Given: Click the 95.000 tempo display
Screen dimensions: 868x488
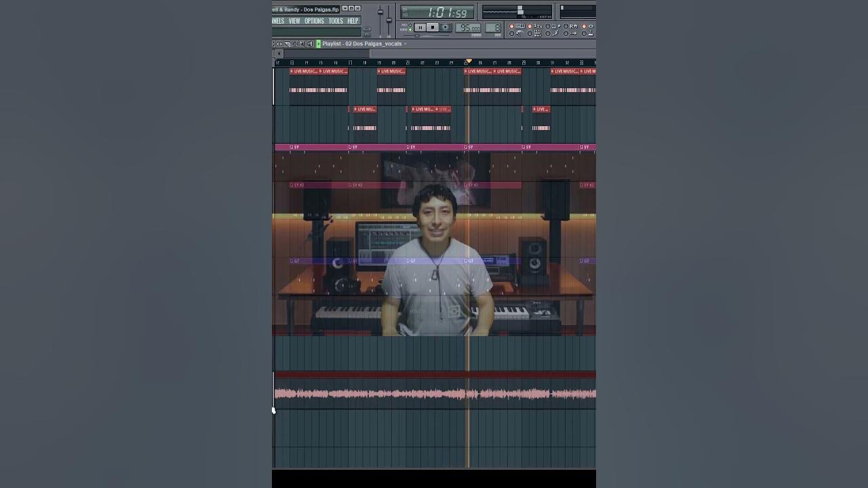Looking at the screenshot, I should [468, 28].
